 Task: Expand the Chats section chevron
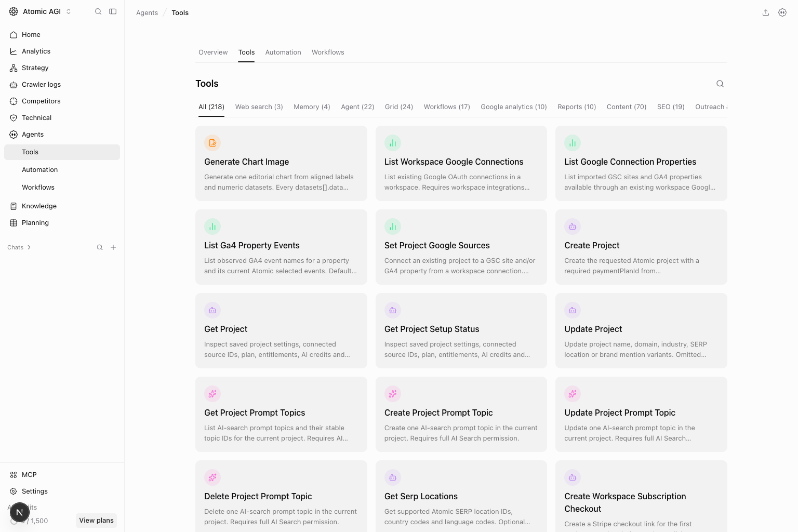pyautogui.click(x=29, y=247)
